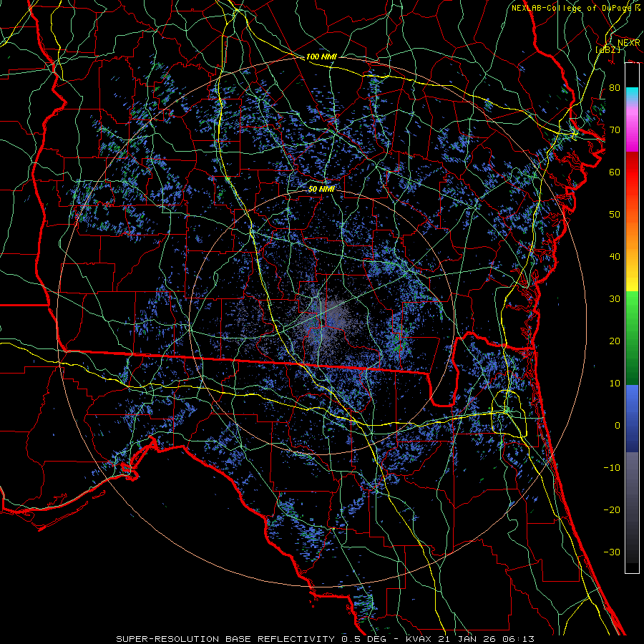Image resolution: width=644 pixels, height=644 pixels.
Task: Click the 40 value on the dBZ scale
Action: tap(615, 257)
